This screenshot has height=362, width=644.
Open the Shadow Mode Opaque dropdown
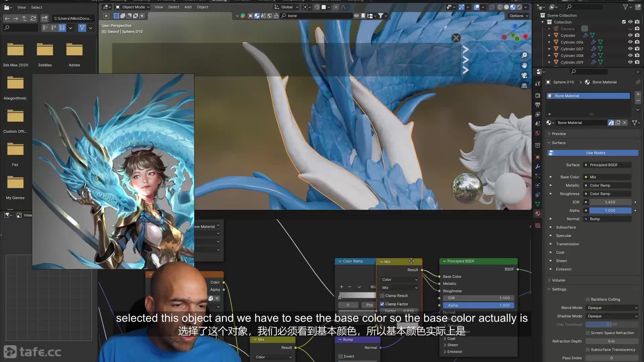pyautogui.click(x=612, y=316)
